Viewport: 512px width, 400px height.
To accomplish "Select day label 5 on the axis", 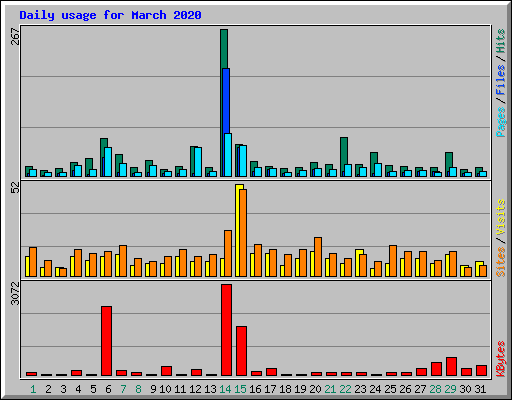I will coord(93,389).
